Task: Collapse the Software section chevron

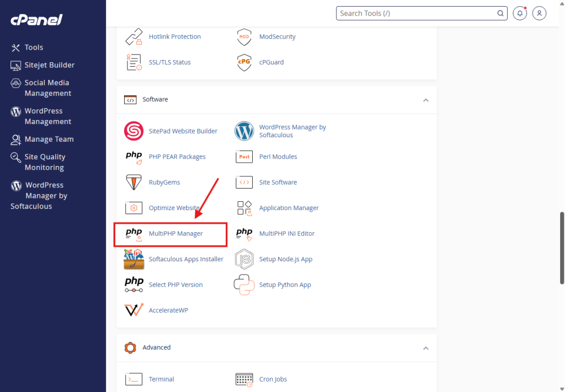Action: click(x=425, y=100)
